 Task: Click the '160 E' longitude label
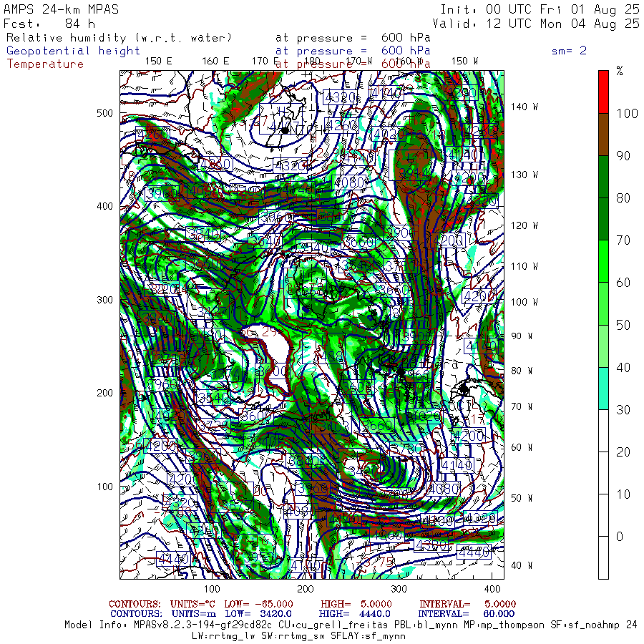point(215,61)
